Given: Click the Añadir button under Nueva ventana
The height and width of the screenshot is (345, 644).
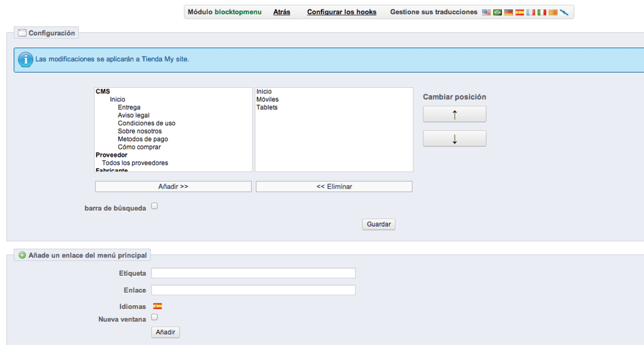Looking at the screenshot, I should pos(165,332).
